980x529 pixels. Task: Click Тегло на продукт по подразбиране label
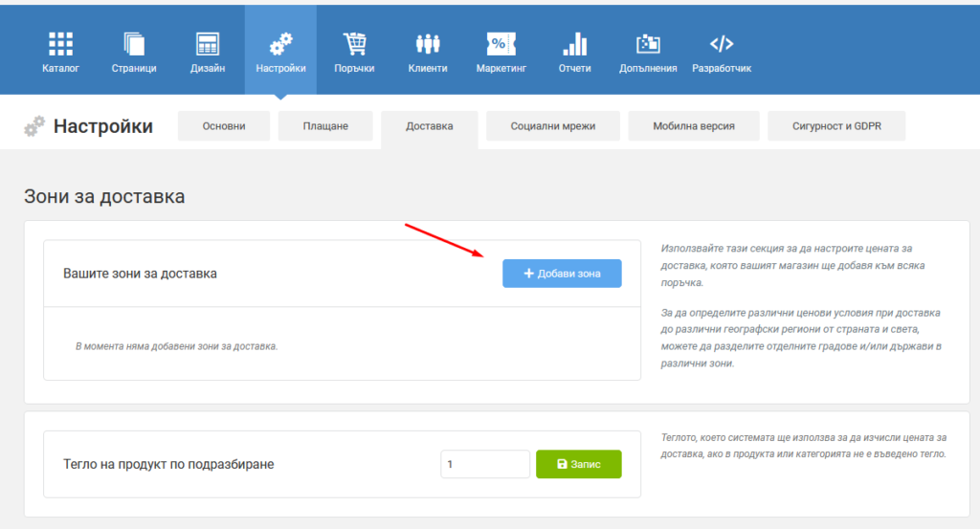(168, 464)
